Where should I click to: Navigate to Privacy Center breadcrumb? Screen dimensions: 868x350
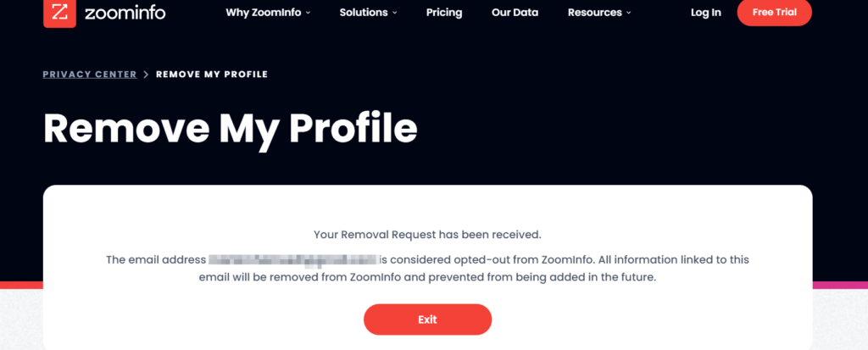point(90,75)
